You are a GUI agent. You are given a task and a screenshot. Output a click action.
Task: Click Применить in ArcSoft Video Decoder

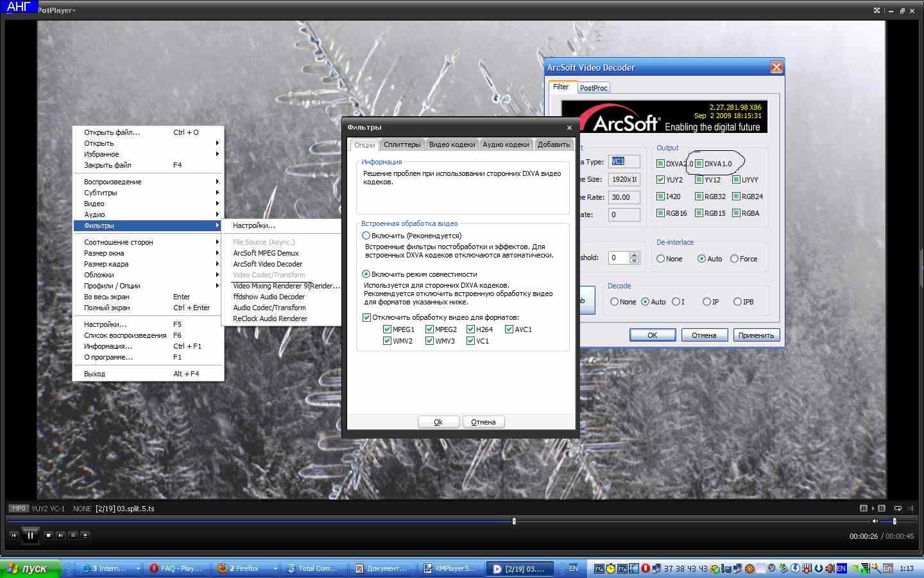[x=756, y=335]
